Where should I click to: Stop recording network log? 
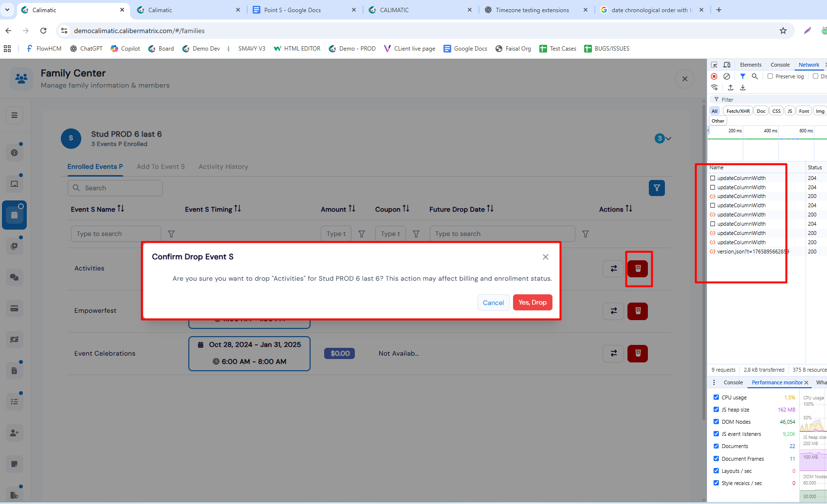coord(714,76)
